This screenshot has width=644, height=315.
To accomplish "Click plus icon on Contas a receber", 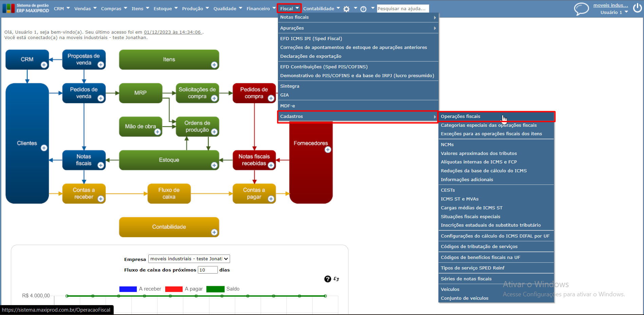I will [101, 199].
